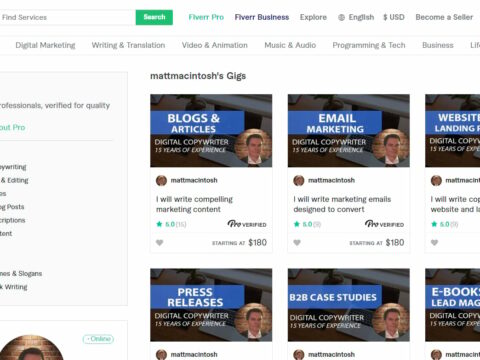Click seller avatar on Blogs & Articles card

coord(161,180)
